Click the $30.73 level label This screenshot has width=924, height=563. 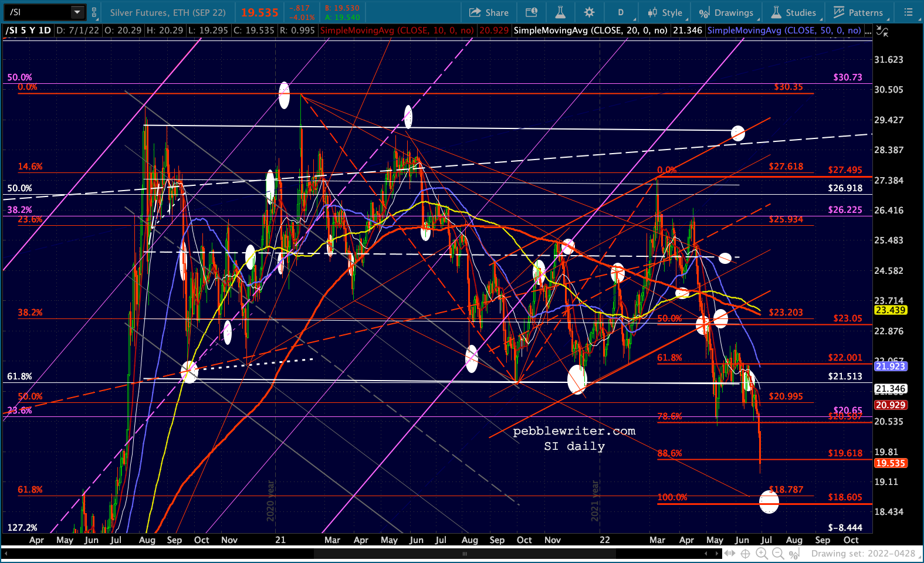coord(848,77)
